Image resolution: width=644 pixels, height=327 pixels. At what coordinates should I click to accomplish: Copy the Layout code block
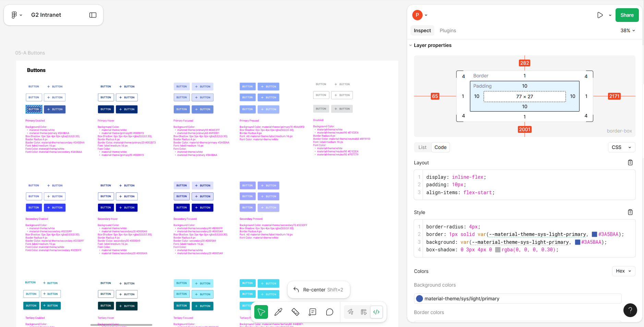[x=630, y=163]
